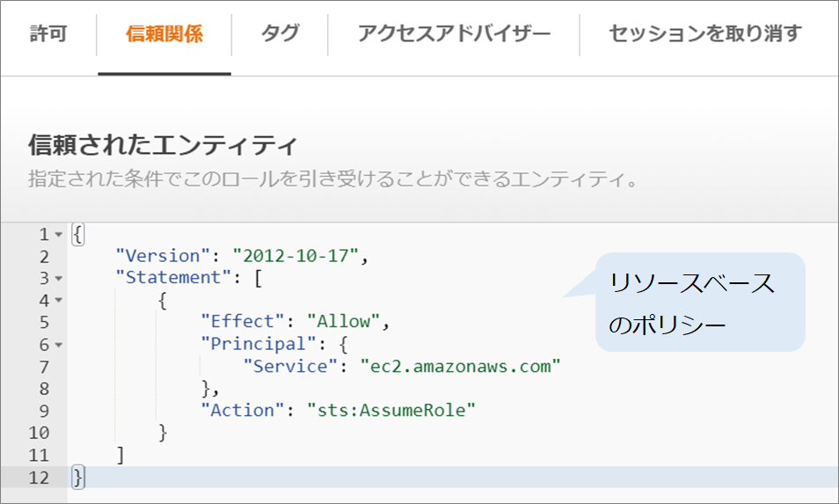
Task: Click line number 12 in the gutter
Action: point(40,477)
